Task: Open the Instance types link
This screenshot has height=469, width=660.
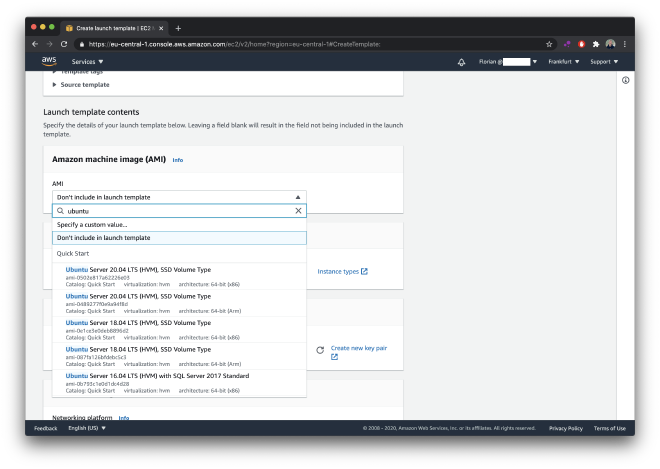Action: [x=342, y=271]
